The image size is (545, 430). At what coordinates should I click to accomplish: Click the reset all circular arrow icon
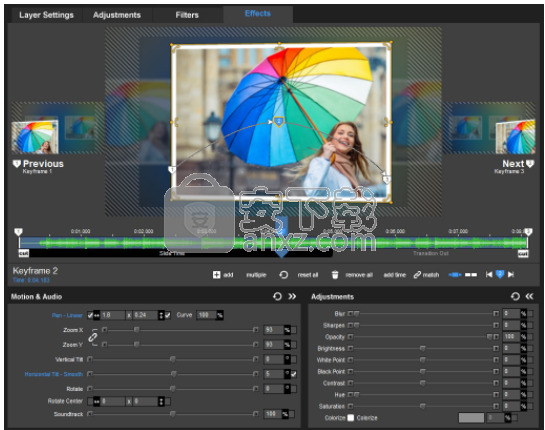(284, 275)
